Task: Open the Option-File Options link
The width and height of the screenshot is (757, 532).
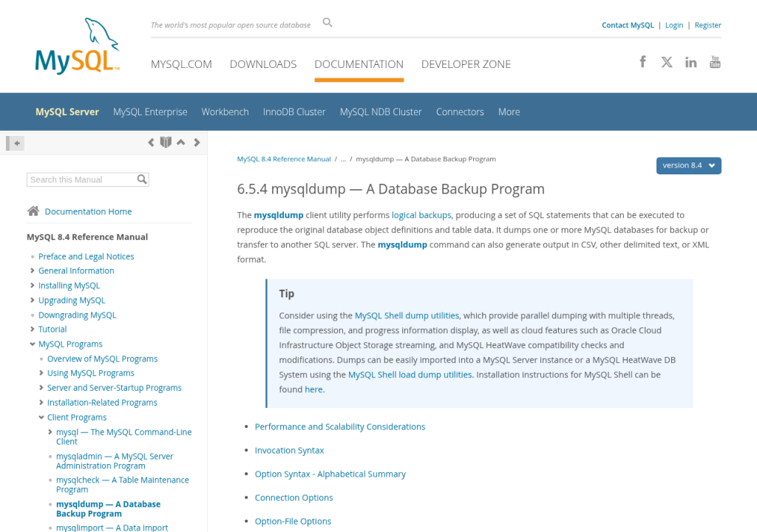Action: tap(293, 522)
